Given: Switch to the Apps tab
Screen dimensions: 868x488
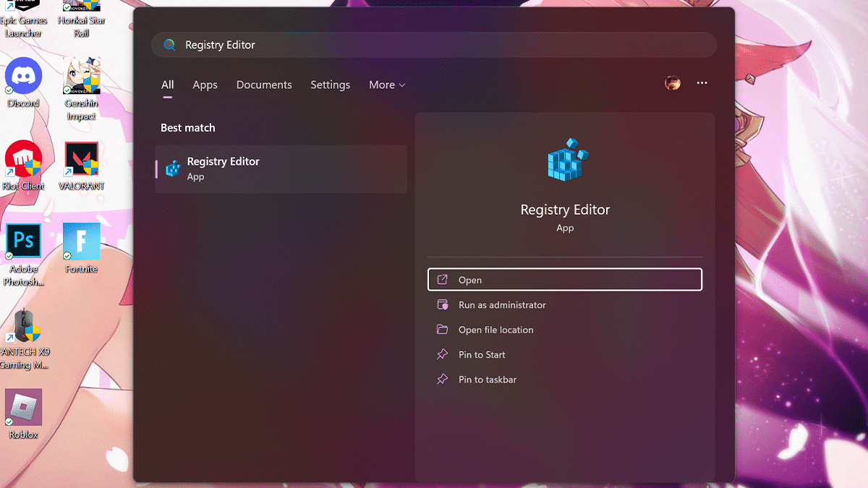Looking at the screenshot, I should point(205,85).
